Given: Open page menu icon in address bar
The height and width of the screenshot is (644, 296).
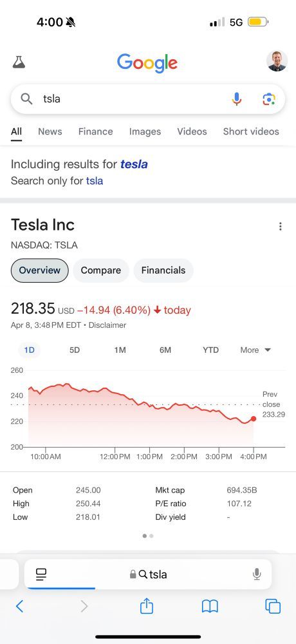Looking at the screenshot, I should pos(41,574).
